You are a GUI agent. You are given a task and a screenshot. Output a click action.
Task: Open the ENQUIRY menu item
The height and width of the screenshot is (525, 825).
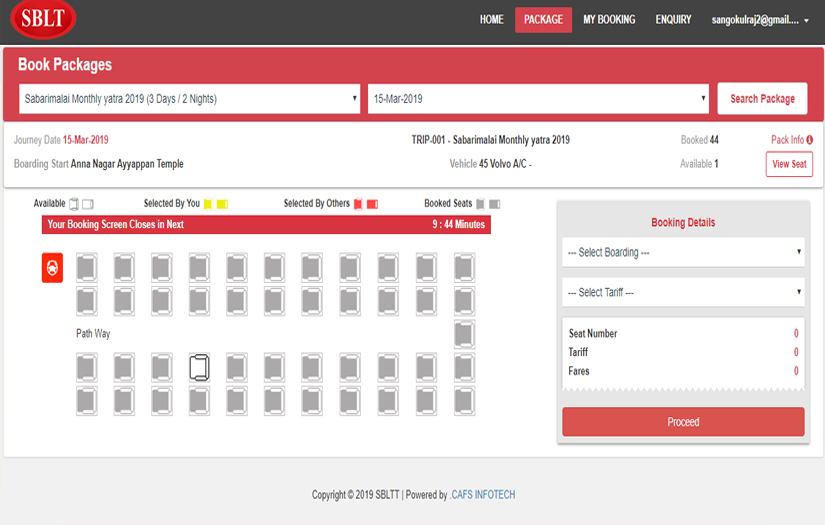[673, 20]
